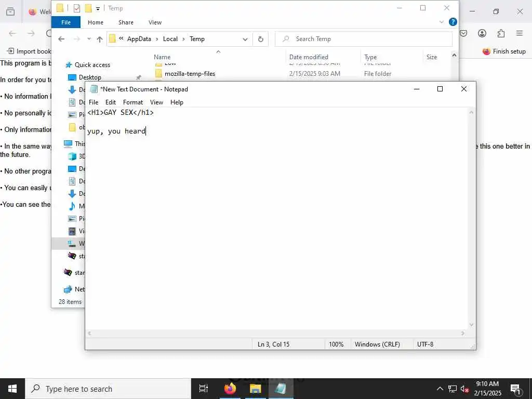Click Pictures icon under Quick access
The height and width of the screenshot is (399, 532).
tap(72, 115)
